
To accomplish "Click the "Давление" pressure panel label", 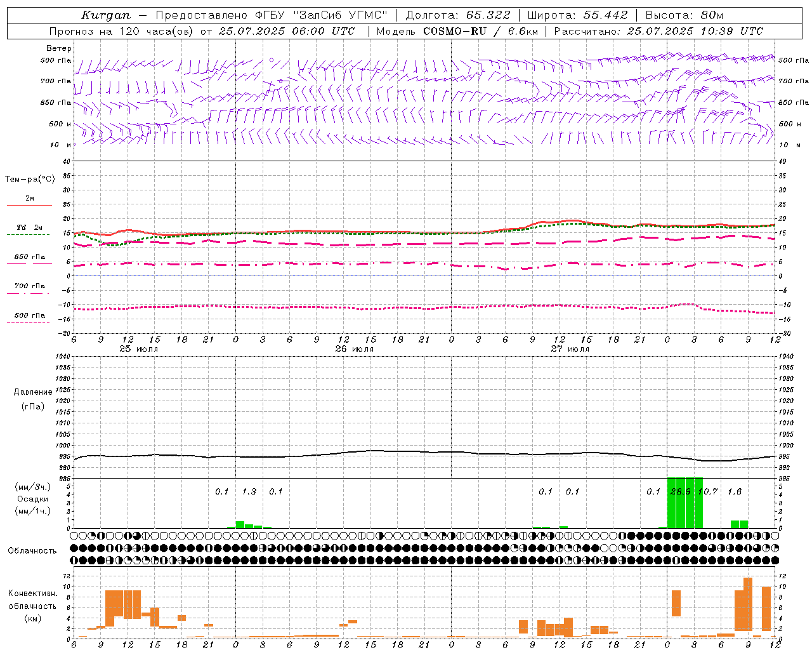I will pos(33,392).
